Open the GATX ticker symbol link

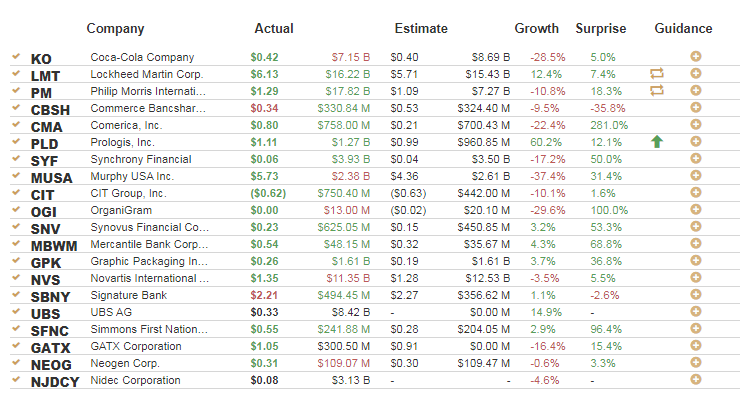tap(50, 348)
